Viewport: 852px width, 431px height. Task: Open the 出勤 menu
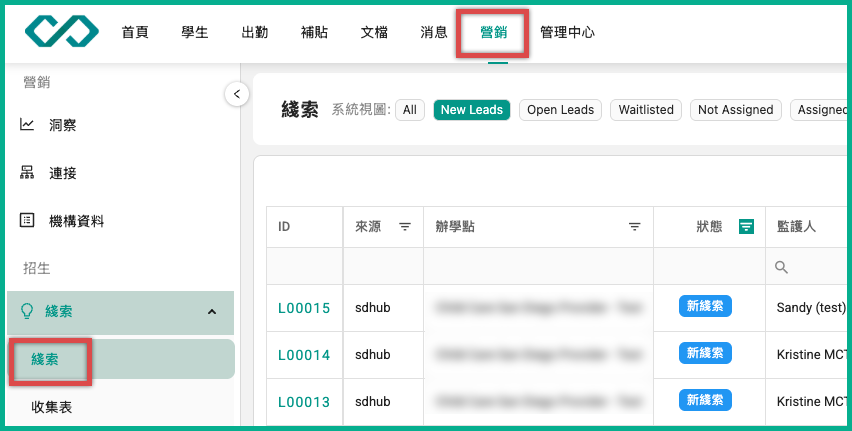pos(254,33)
